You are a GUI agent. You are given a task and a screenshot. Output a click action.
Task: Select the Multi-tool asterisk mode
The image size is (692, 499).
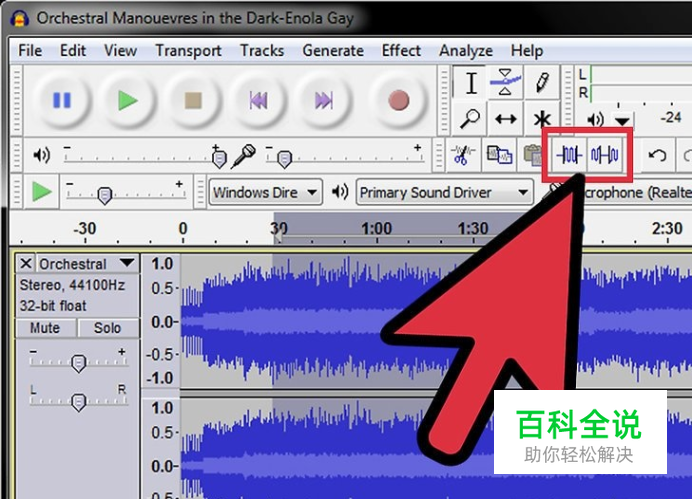pos(542,118)
